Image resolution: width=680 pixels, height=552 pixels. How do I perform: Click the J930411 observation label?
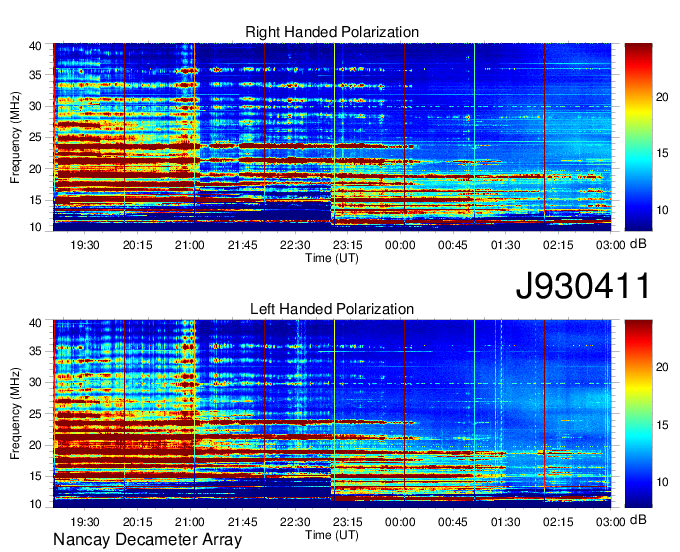(x=583, y=285)
